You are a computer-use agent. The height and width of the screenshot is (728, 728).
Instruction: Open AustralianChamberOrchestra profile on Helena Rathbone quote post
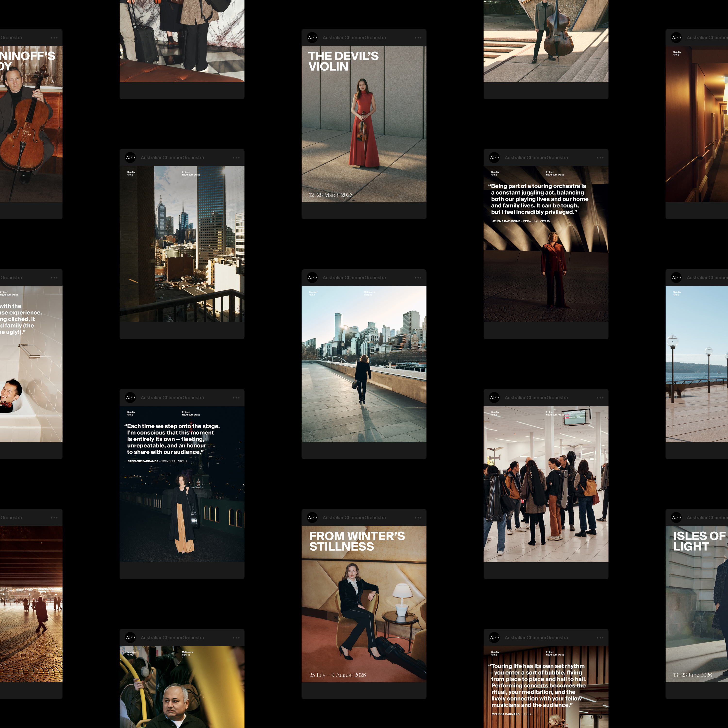536,157
